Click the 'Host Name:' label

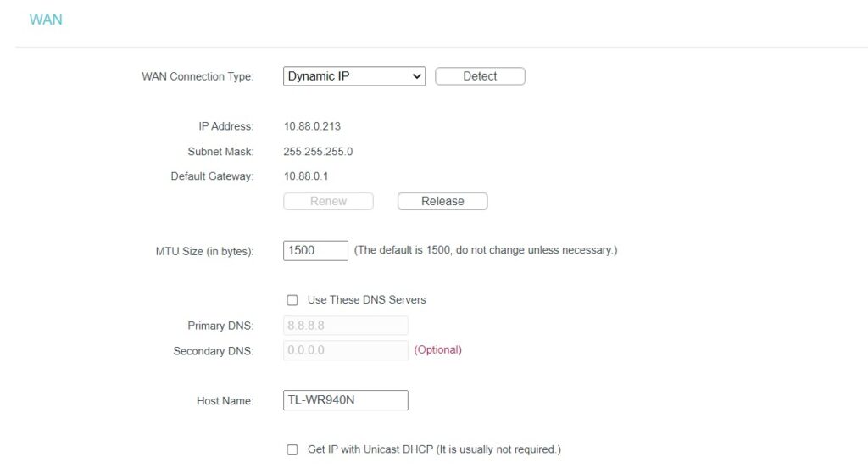pos(225,401)
